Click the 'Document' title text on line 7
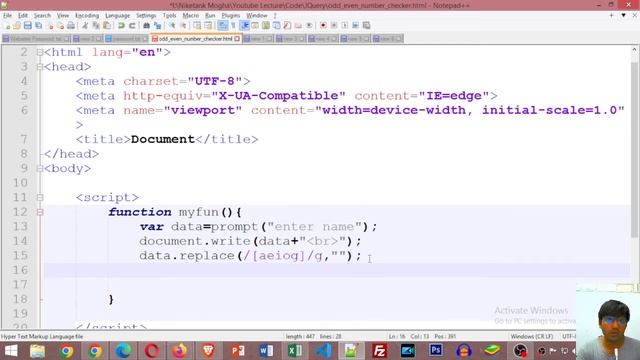The height and width of the screenshot is (360, 640). 162,139
